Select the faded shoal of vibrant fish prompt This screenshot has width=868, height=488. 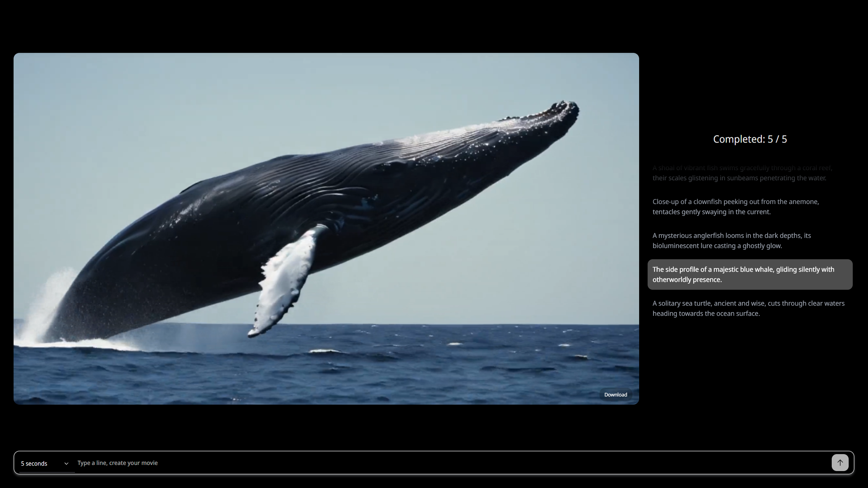[x=742, y=173]
